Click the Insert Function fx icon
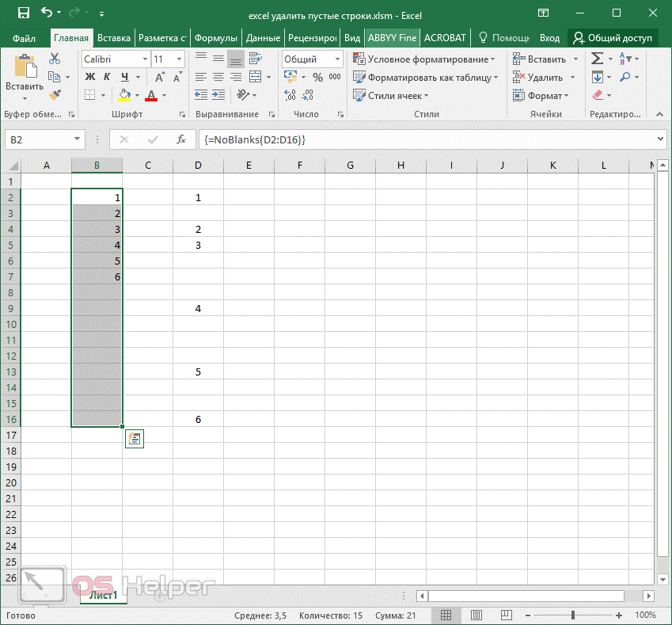The image size is (672, 625). tap(180, 139)
